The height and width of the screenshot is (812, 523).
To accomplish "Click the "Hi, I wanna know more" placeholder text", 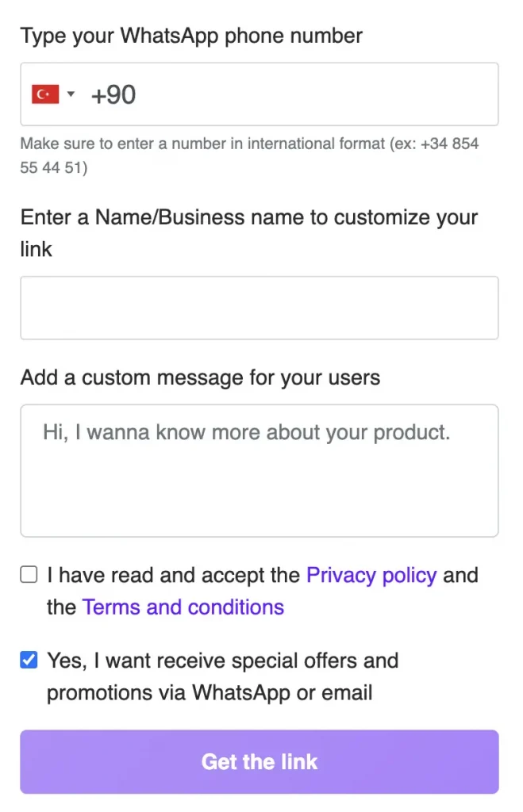I will (246, 432).
